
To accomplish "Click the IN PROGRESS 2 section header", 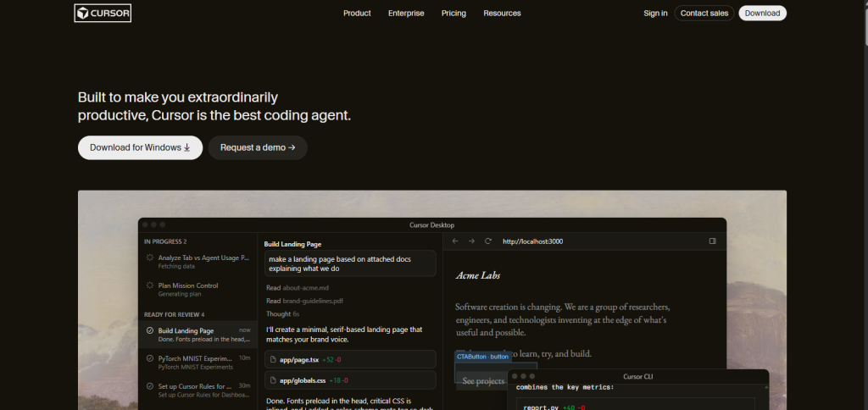I will tap(165, 241).
